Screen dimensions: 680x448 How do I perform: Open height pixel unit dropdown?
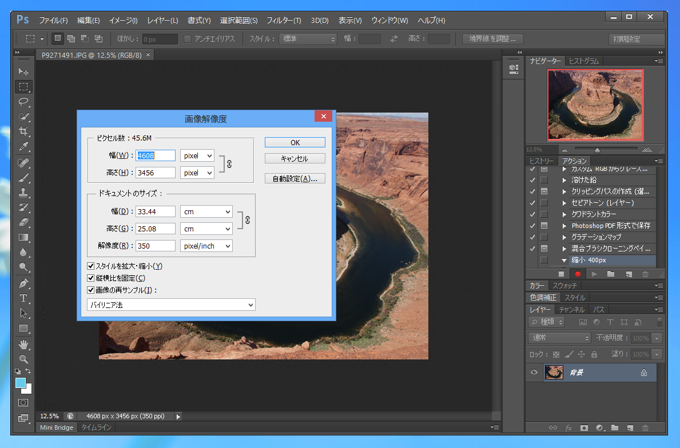pyautogui.click(x=197, y=173)
